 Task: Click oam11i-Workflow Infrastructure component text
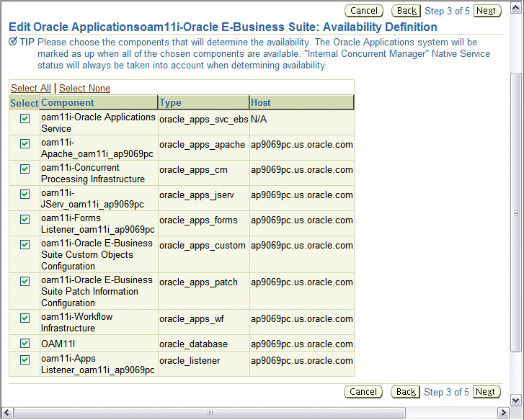coord(77,323)
